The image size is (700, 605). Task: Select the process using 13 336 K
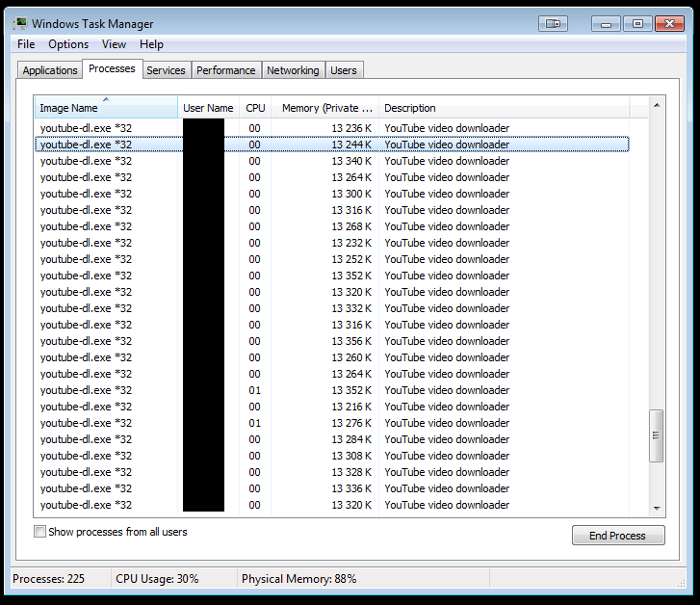click(332, 488)
